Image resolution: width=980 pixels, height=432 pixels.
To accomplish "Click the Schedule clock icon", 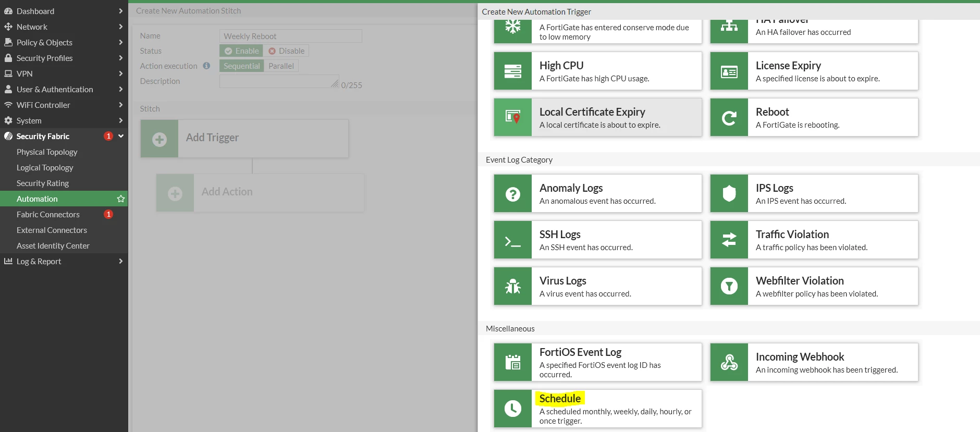I will point(513,408).
